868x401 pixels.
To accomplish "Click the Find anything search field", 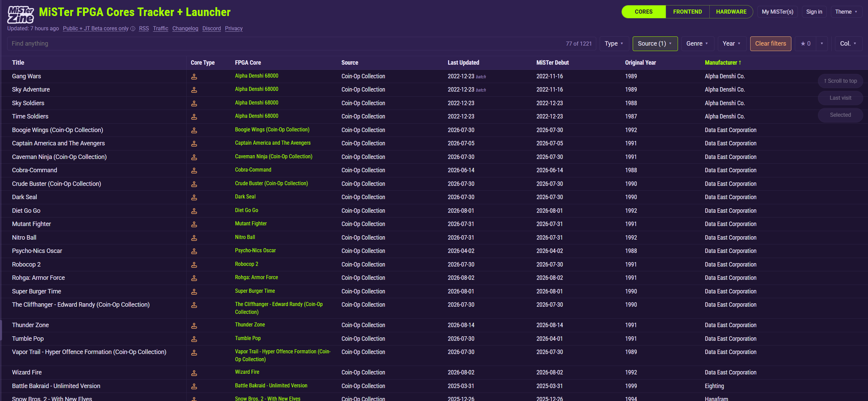I will (286, 44).
